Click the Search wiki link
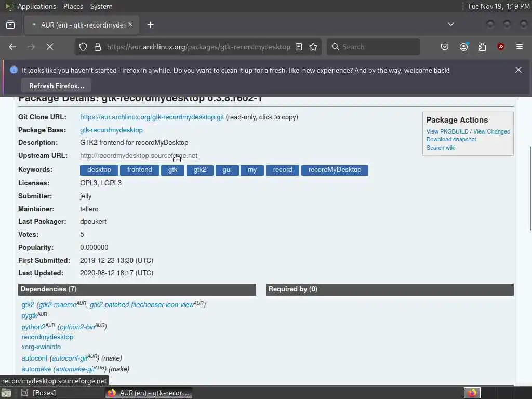This screenshot has height=399, width=532. pyautogui.click(x=441, y=148)
